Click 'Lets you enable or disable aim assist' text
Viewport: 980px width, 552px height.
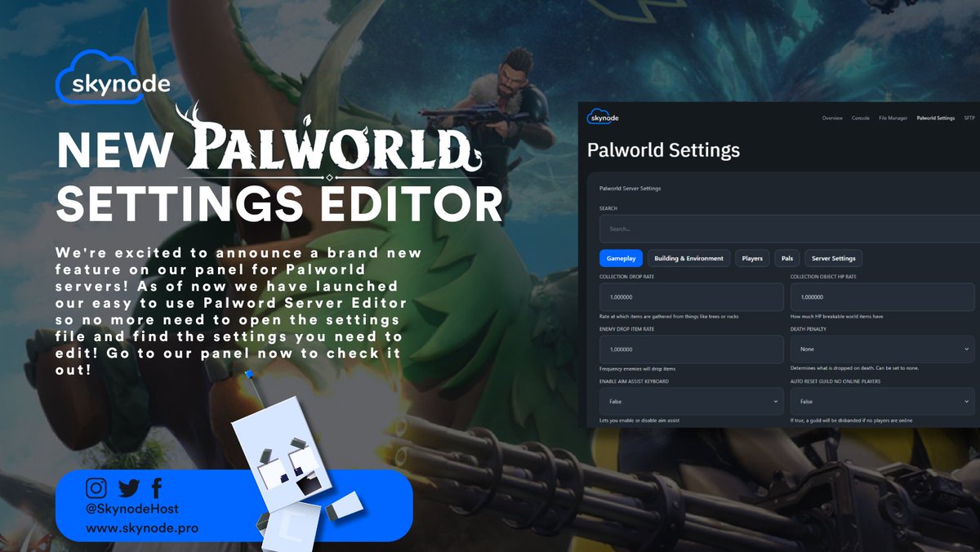[x=639, y=421]
